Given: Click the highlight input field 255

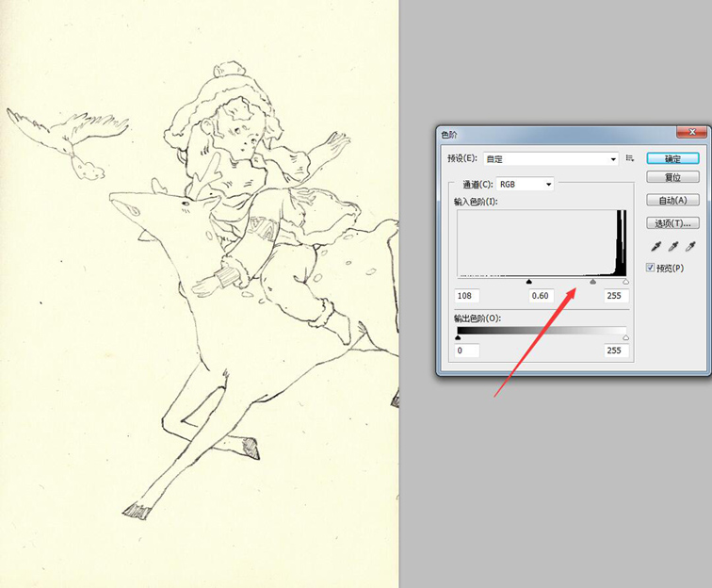Looking at the screenshot, I should pyautogui.click(x=617, y=296).
